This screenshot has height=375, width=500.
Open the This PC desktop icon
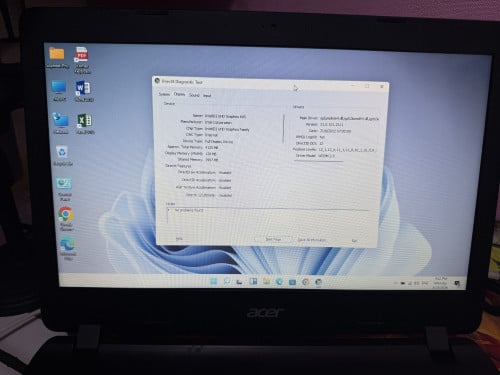[59, 87]
